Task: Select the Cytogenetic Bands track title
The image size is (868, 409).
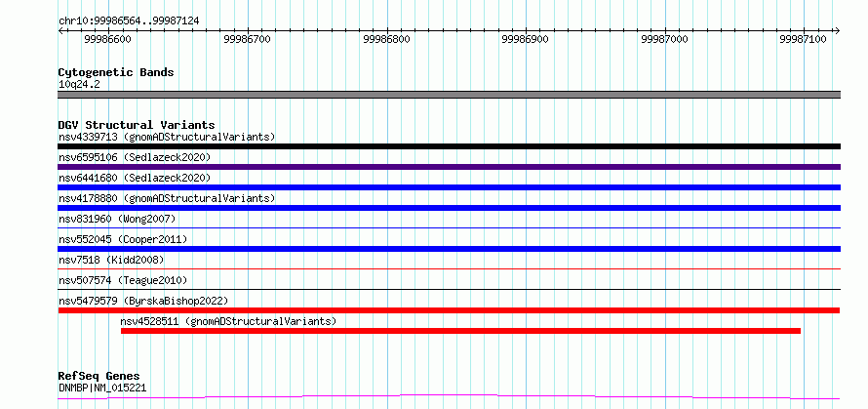Action: click(x=116, y=72)
